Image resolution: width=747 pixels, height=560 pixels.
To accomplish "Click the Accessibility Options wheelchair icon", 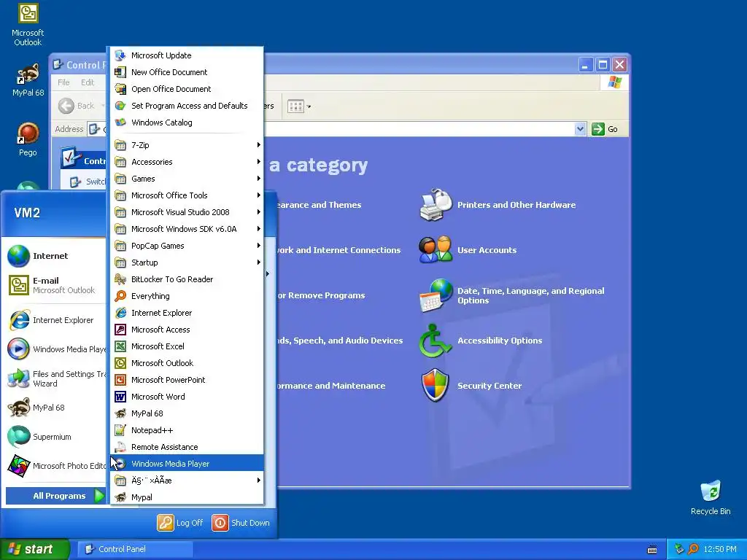I will point(435,341).
